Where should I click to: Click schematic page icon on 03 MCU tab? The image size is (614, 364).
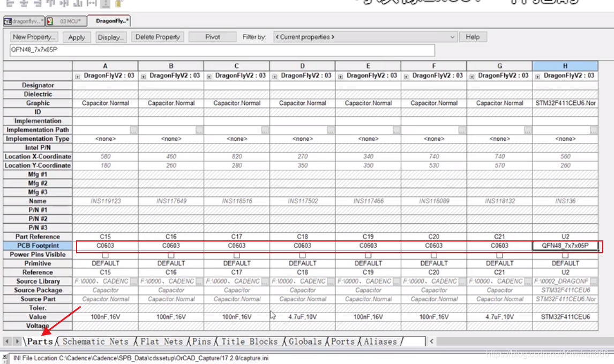pos(50,21)
